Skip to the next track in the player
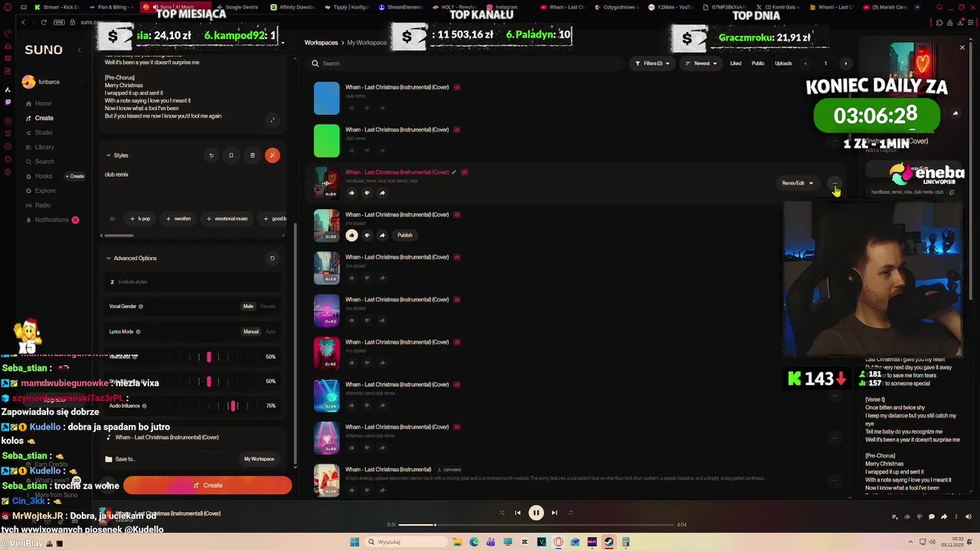The width and height of the screenshot is (980, 551). coord(554,513)
